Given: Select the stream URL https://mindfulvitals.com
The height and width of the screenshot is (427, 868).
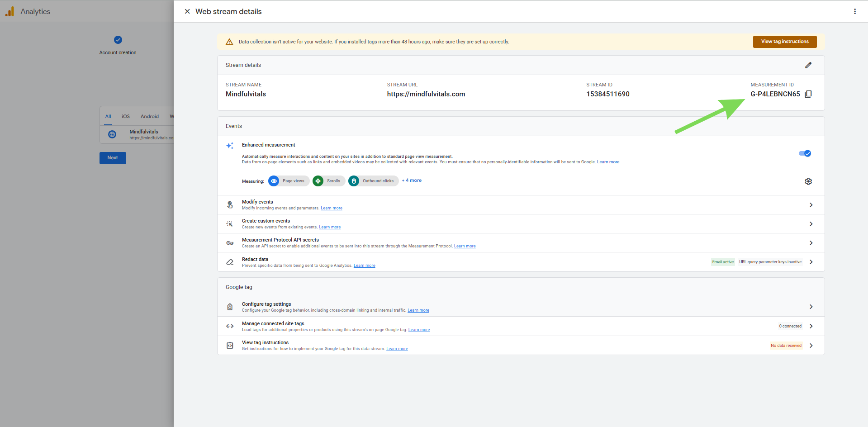Looking at the screenshot, I should click(x=426, y=94).
